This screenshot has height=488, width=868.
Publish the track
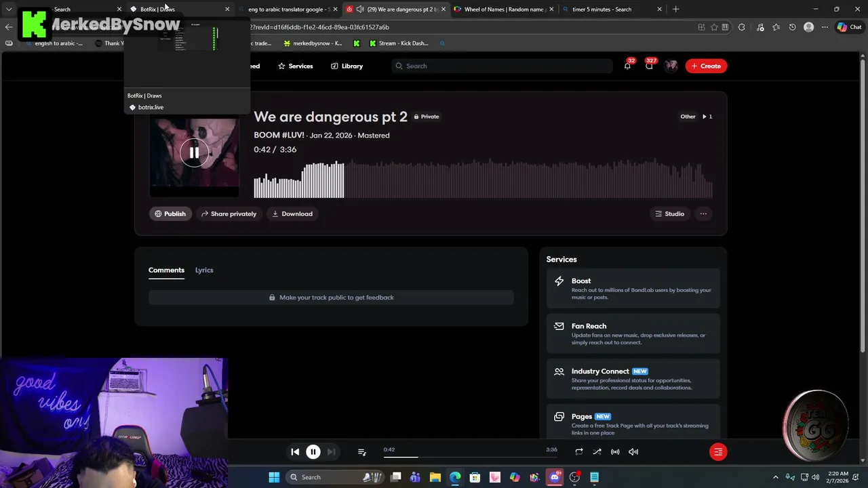[x=170, y=213]
